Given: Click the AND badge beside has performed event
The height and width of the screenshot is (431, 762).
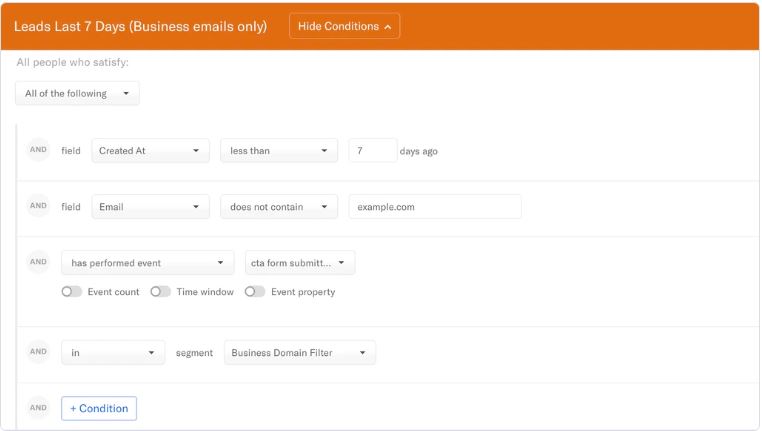Looking at the screenshot, I should click(x=38, y=262).
